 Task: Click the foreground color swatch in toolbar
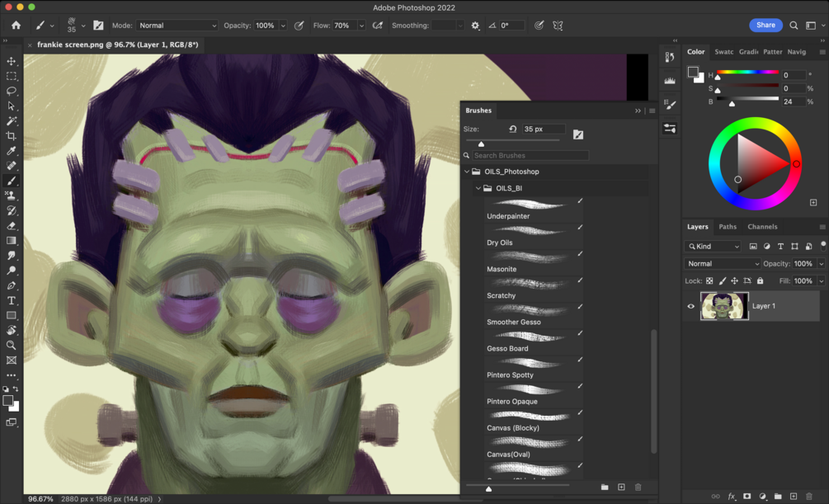coord(8,401)
